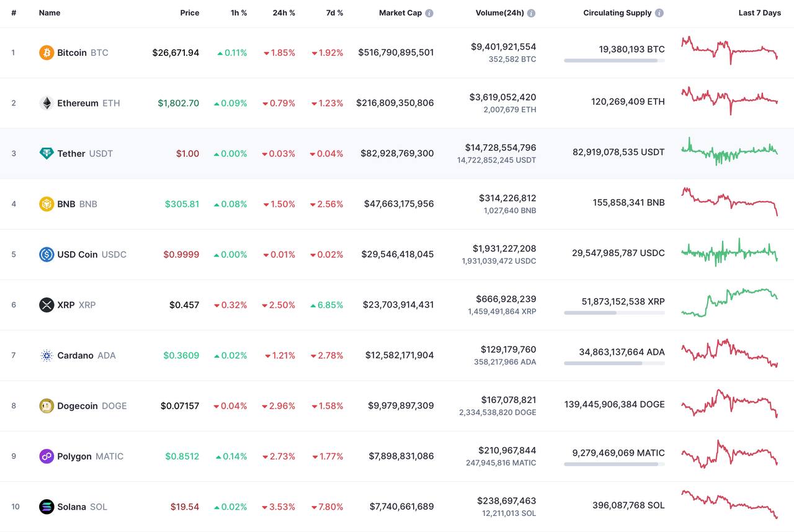
Task: Sort by the 7d % column header
Action: (x=335, y=13)
